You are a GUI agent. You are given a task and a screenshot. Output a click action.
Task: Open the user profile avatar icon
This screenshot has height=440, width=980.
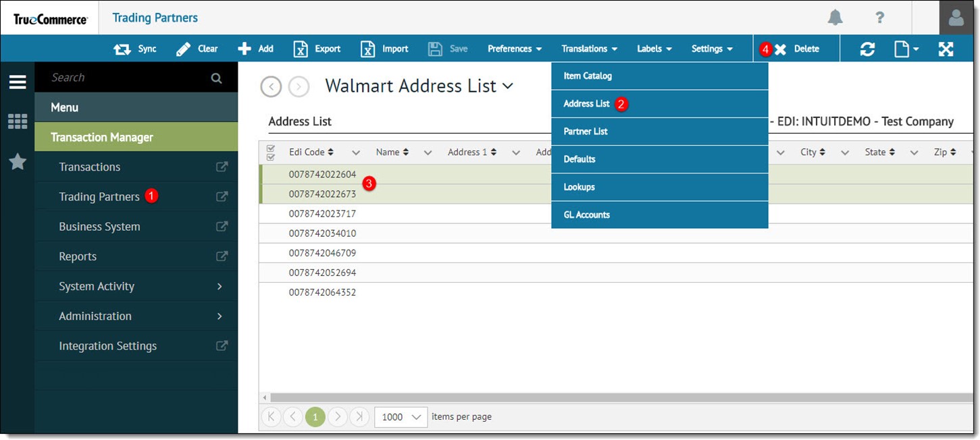[x=956, y=18]
